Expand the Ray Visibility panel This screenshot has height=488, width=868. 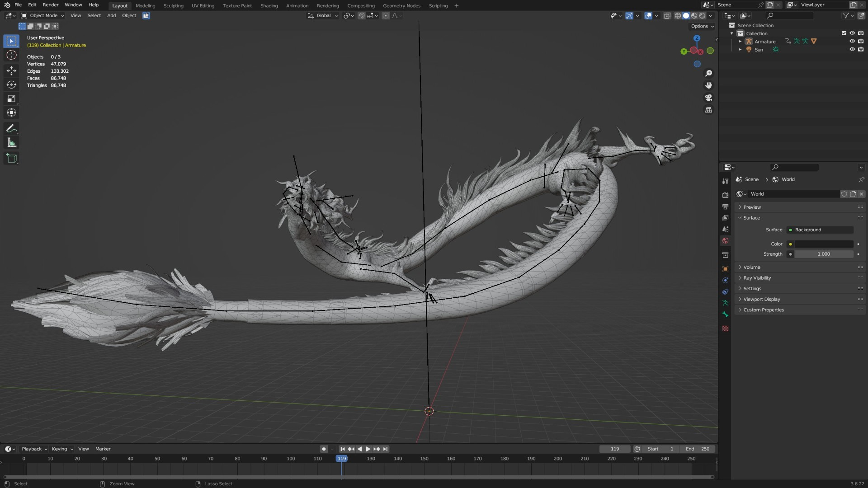tap(799, 278)
